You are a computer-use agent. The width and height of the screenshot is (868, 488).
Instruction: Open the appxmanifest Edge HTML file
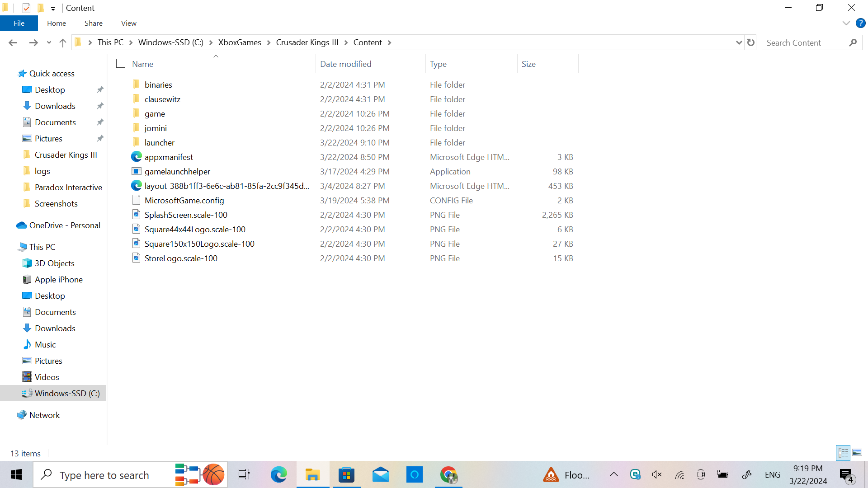(169, 157)
